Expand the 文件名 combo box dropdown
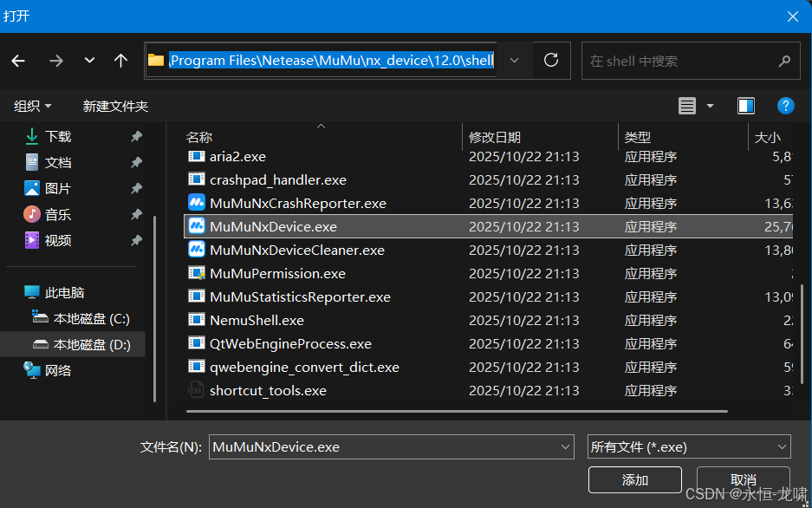Screen dimensions: 812x508 pos(565,447)
